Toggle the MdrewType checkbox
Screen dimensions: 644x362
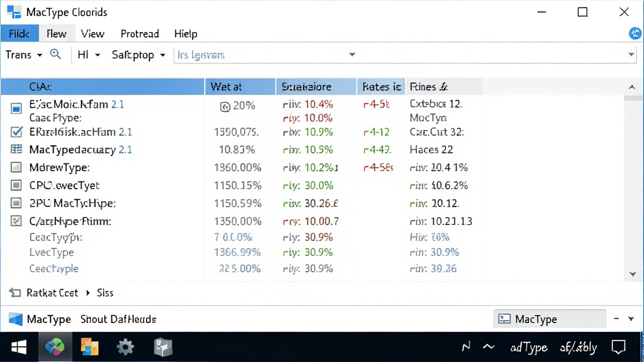point(16,167)
